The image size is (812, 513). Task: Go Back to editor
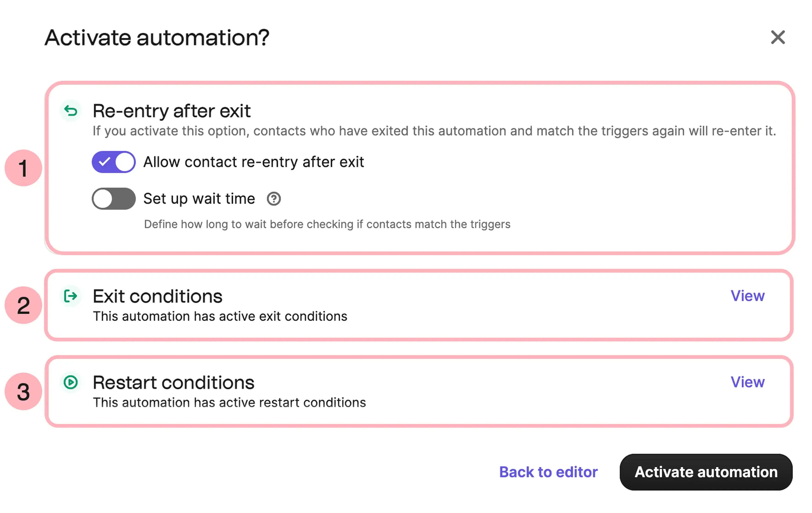coord(548,472)
